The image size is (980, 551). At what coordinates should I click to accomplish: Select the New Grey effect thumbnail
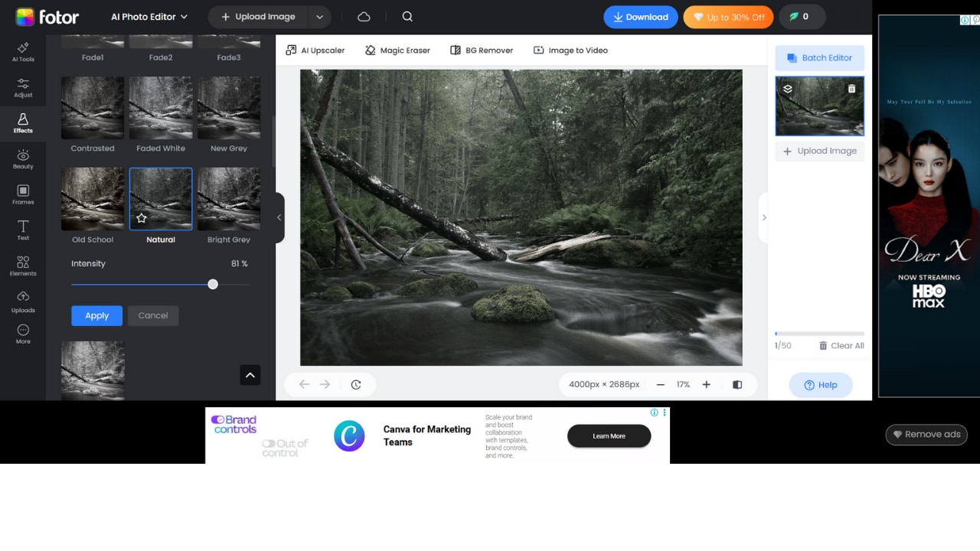[229, 108]
